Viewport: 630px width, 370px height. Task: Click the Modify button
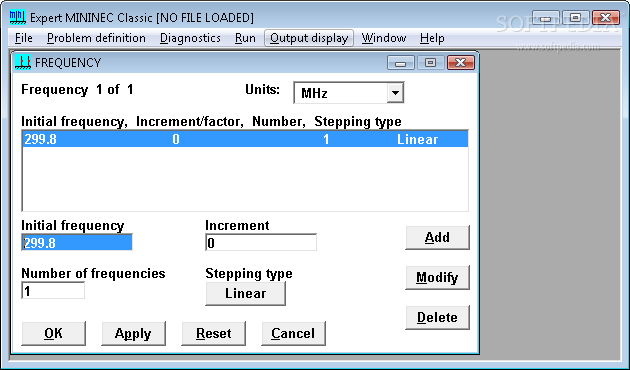click(x=437, y=278)
